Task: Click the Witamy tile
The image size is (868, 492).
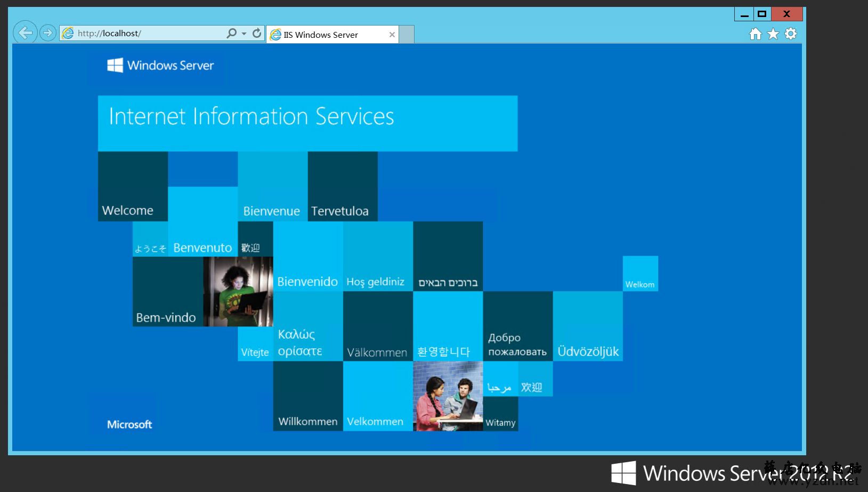Action: (x=500, y=414)
